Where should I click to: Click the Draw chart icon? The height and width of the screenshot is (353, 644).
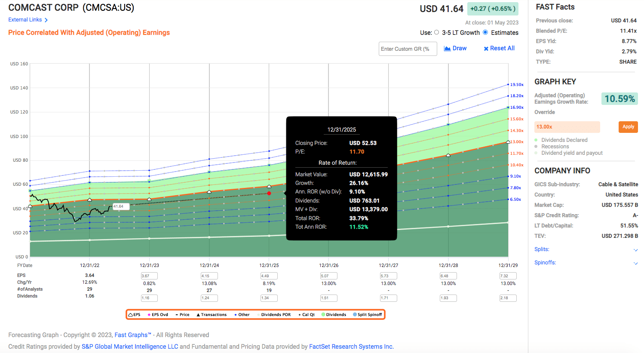tap(447, 49)
